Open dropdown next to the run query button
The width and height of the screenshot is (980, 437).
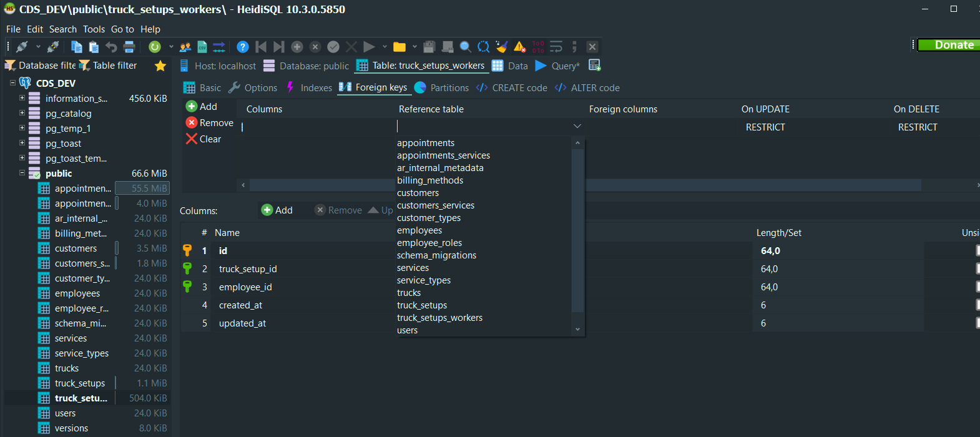click(385, 47)
